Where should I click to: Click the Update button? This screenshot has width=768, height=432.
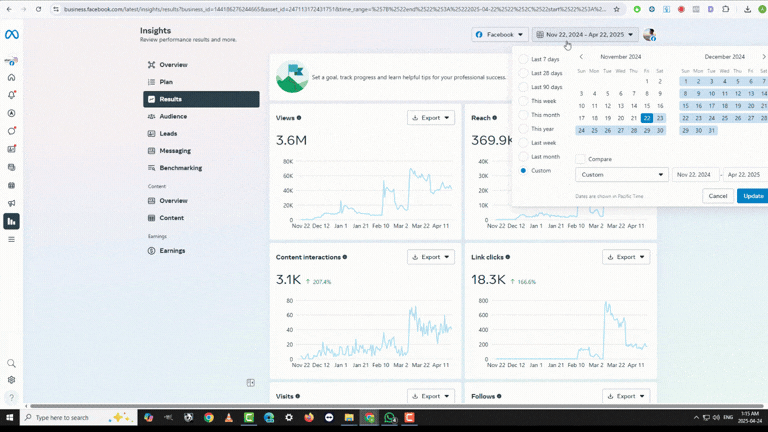pyautogui.click(x=753, y=196)
